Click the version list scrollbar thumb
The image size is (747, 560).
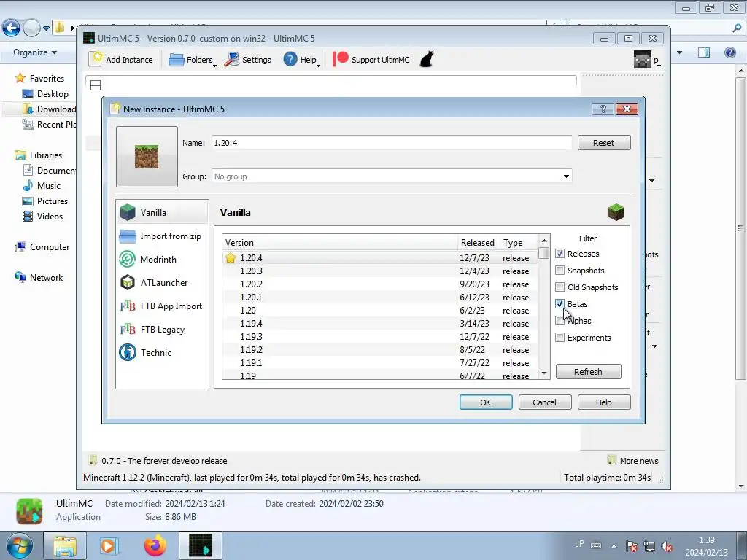pos(544,253)
